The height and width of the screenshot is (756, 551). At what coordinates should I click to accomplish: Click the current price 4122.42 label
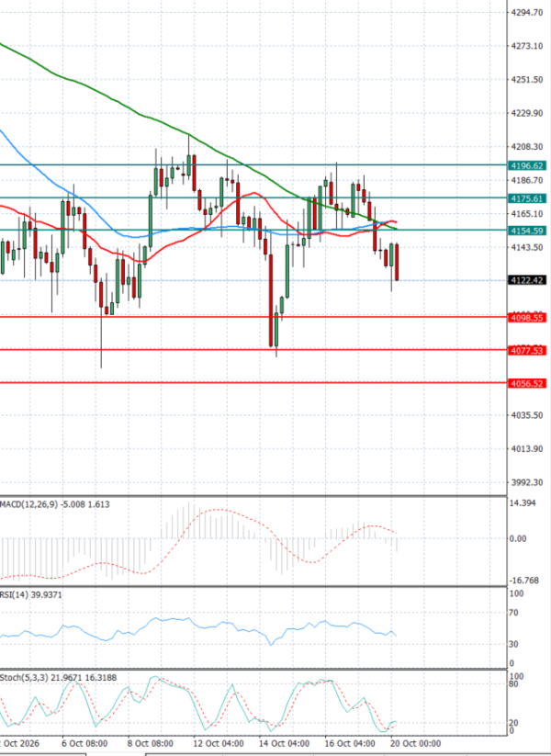[527, 280]
